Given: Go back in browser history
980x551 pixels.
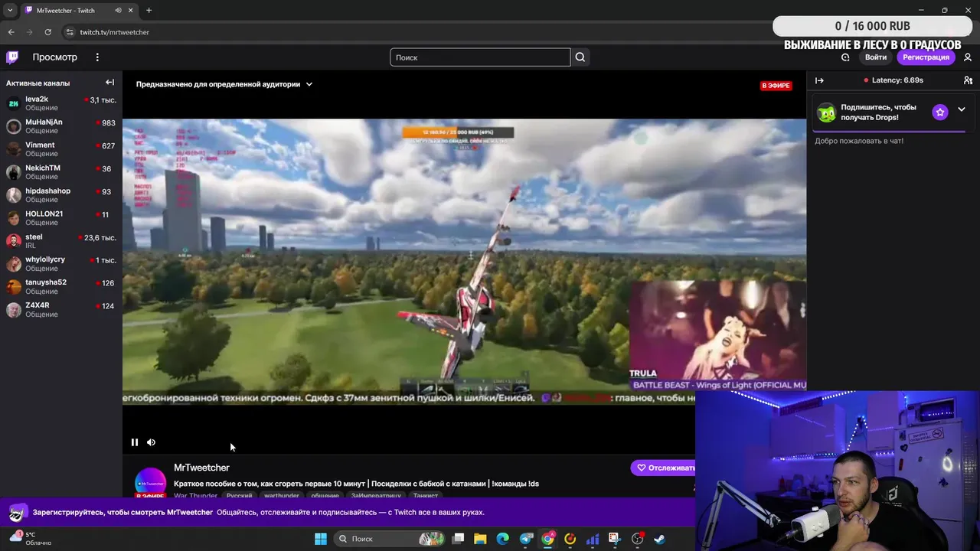Looking at the screenshot, I should click(x=11, y=32).
